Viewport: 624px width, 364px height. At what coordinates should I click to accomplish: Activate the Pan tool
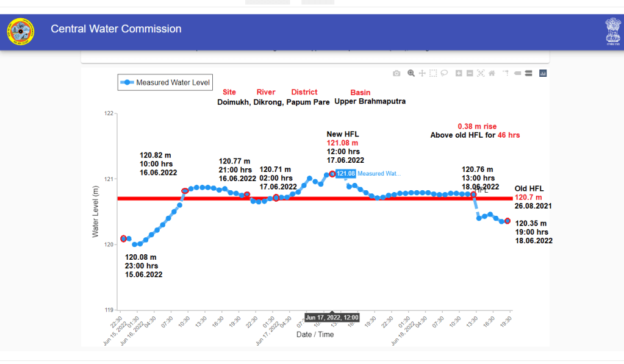(x=422, y=73)
